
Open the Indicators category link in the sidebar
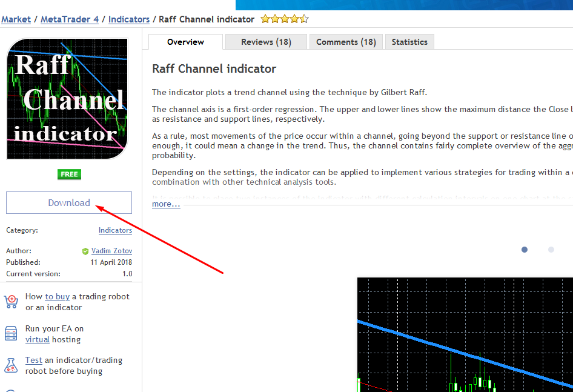115,230
